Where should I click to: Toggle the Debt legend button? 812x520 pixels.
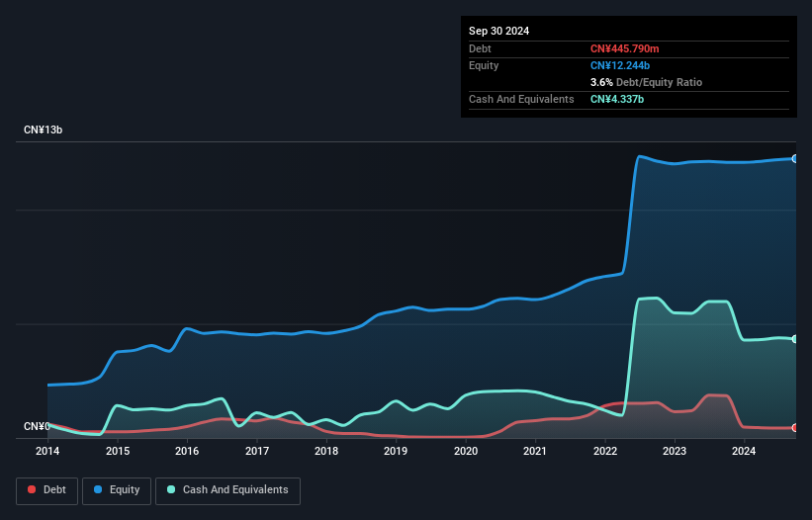pyautogui.click(x=47, y=490)
